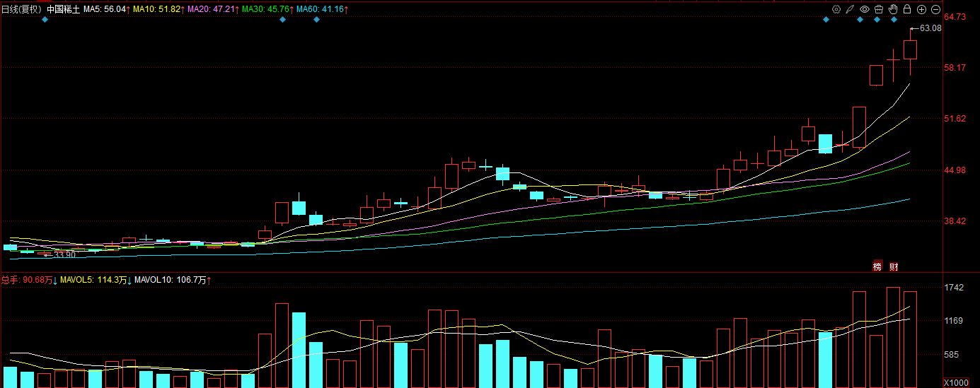Viewport: 980px width, 388px height.
Task: Click the MAVOL5: 114.3万 label
Action: (96, 281)
